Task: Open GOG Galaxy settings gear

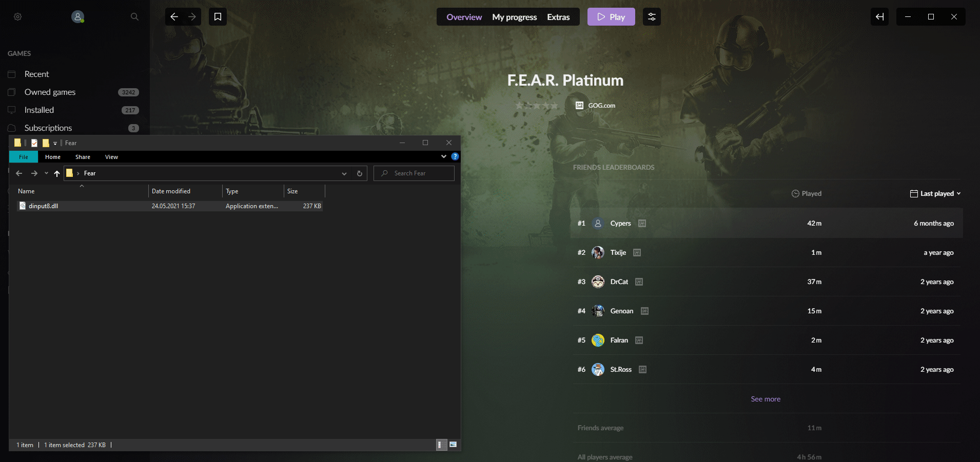Action: [17, 17]
